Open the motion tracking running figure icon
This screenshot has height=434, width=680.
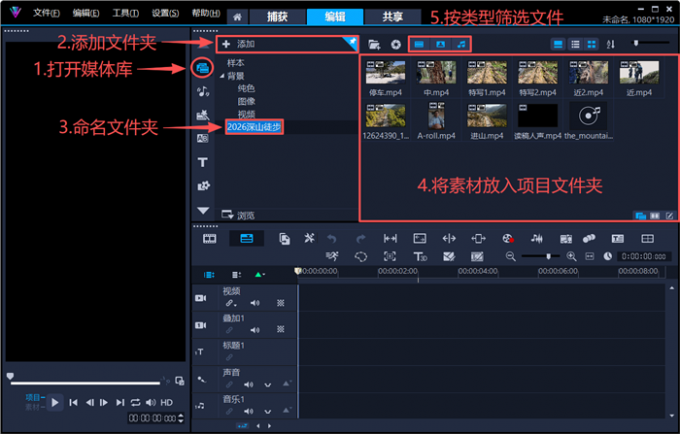point(332,256)
